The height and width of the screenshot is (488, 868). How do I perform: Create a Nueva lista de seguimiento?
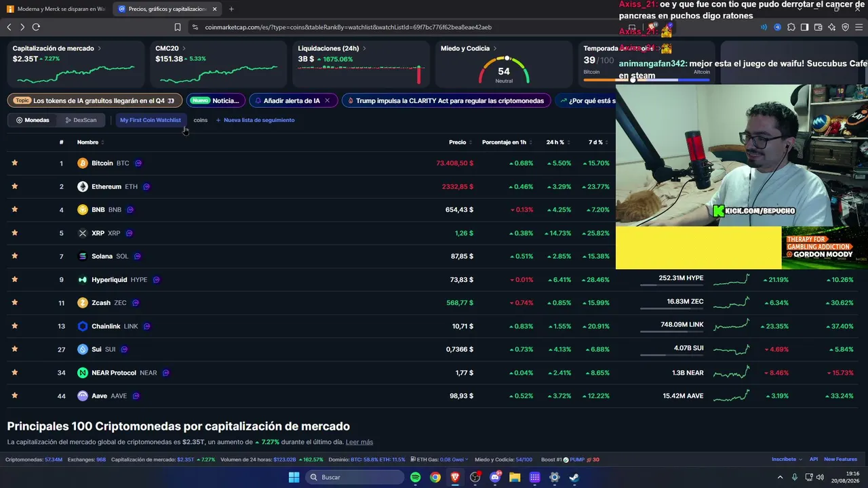pos(255,120)
